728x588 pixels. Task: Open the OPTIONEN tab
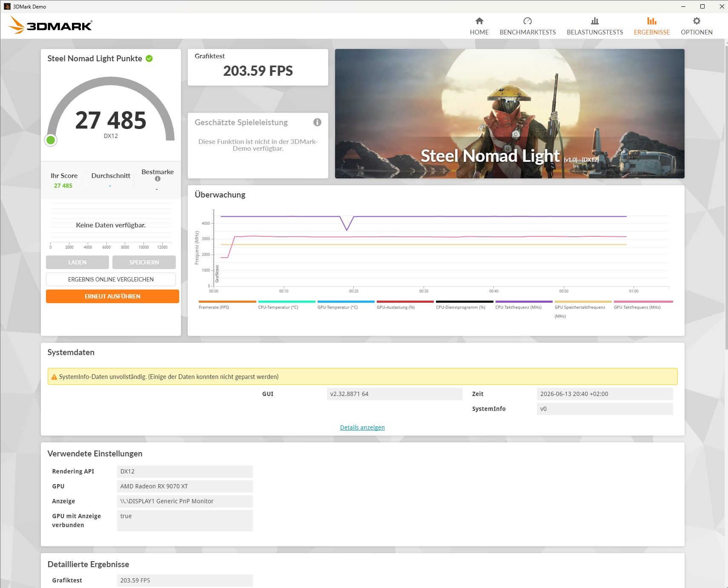point(696,26)
